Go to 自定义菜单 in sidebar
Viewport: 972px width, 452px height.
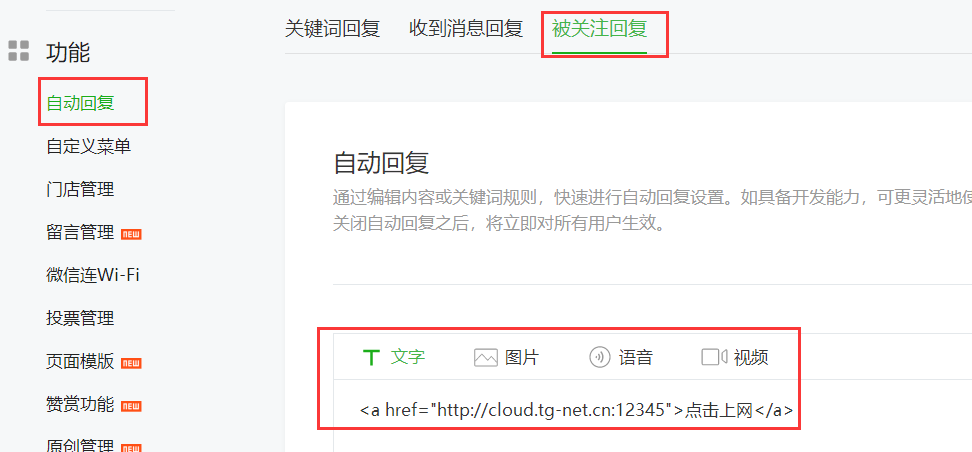(x=89, y=146)
